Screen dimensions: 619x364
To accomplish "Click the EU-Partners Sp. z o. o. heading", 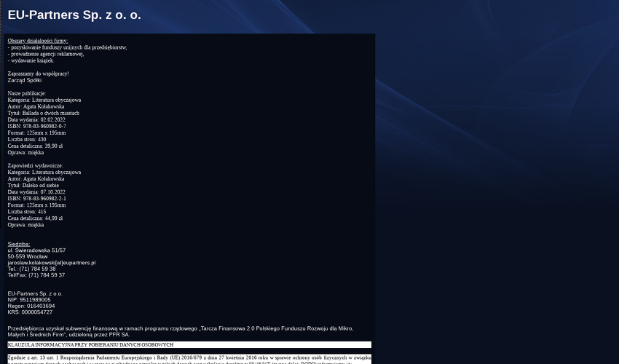I will 74,15.
